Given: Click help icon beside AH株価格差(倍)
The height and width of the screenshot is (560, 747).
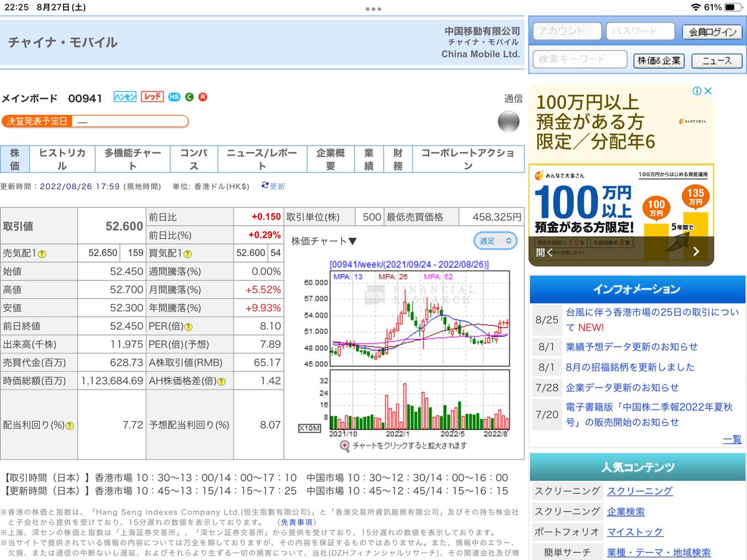Looking at the screenshot, I should pyautogui.click(x=222, y=381).
